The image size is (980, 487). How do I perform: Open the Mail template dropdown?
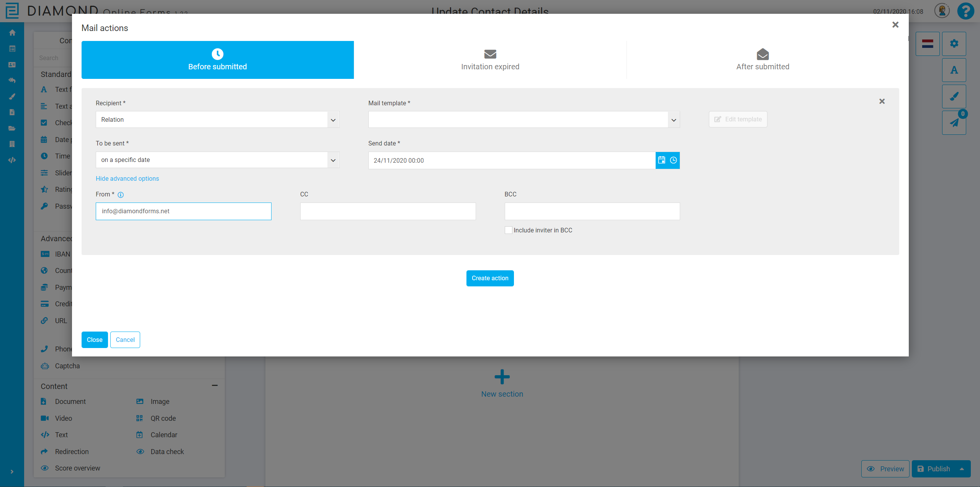(673, 119)
